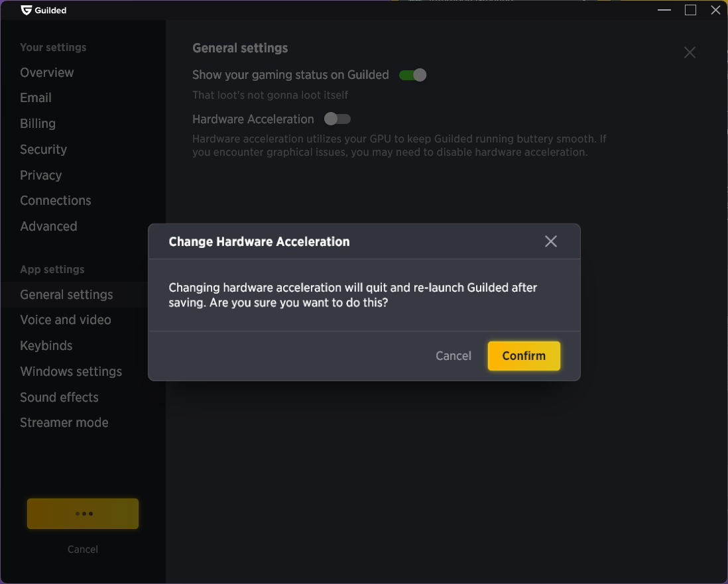This screenshot has width=728, height=584.
Task: Open Connections settings
Action: tap(55, 201)
